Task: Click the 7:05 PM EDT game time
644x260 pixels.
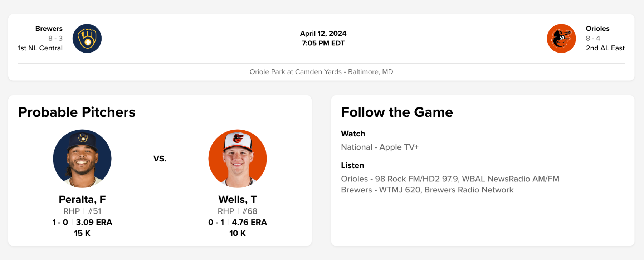Action: pos(323,43)
